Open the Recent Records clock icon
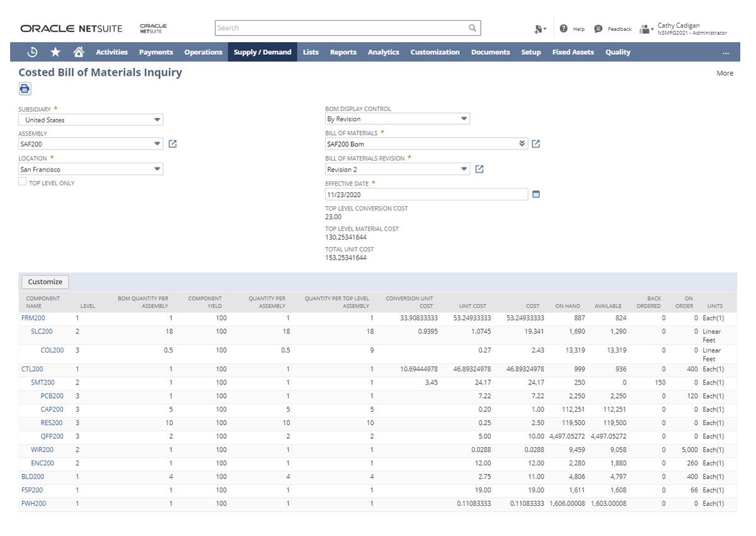Image resolution: width=756 pixels, height=536 pixels. (x=33, y=52)
